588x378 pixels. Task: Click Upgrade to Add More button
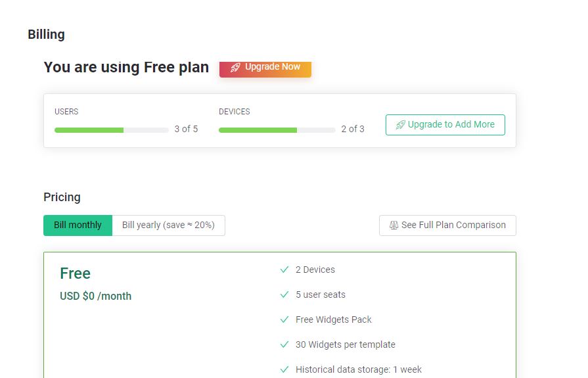(445, 125)
